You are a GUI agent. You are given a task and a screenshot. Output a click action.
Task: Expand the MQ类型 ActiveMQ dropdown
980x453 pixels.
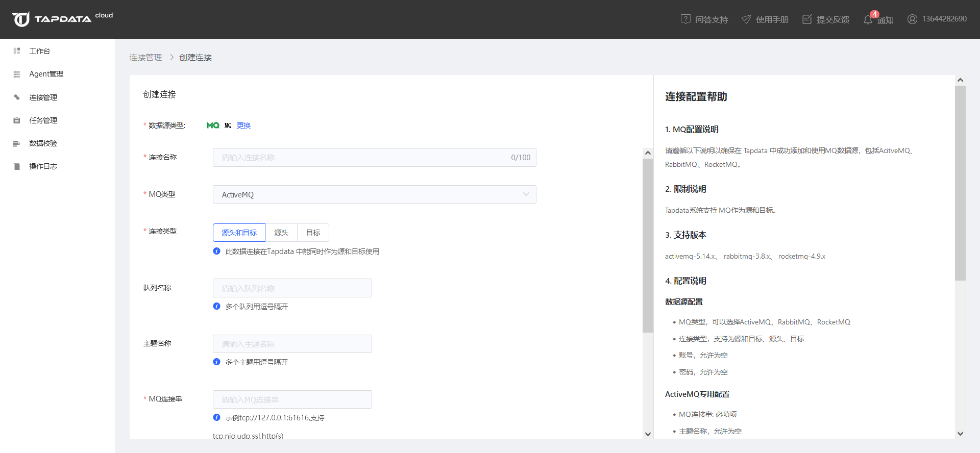374,194
